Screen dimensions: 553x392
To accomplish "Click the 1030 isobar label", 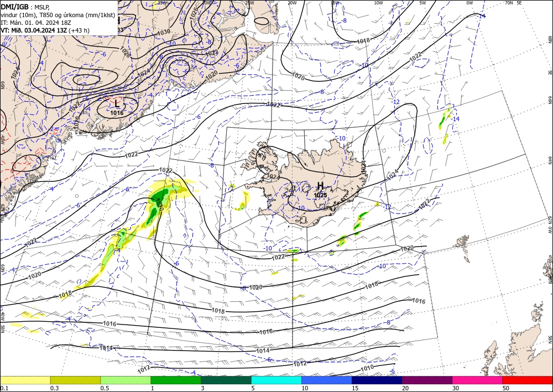I will tap(164, 32).
